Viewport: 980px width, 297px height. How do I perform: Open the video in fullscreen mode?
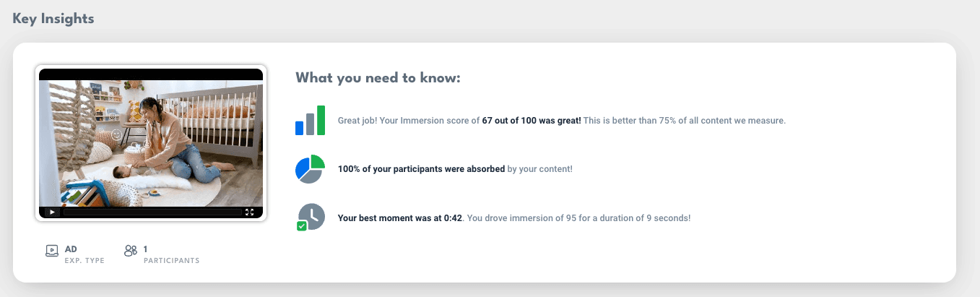click(250, 212)
